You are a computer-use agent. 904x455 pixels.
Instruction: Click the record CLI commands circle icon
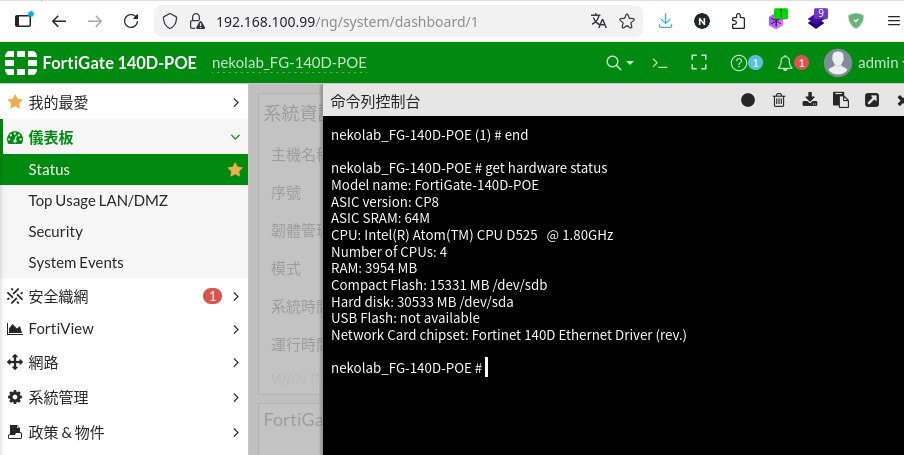click(x=748, y=100)
